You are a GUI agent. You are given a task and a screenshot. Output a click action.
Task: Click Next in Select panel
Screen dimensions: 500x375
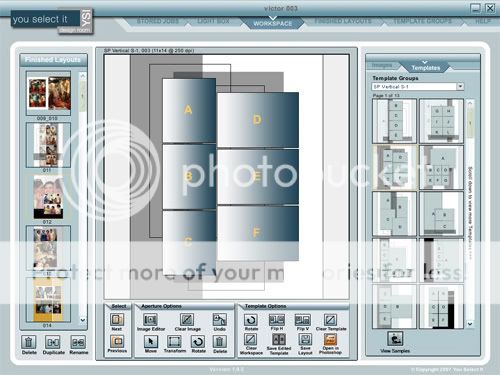[117, 320]
